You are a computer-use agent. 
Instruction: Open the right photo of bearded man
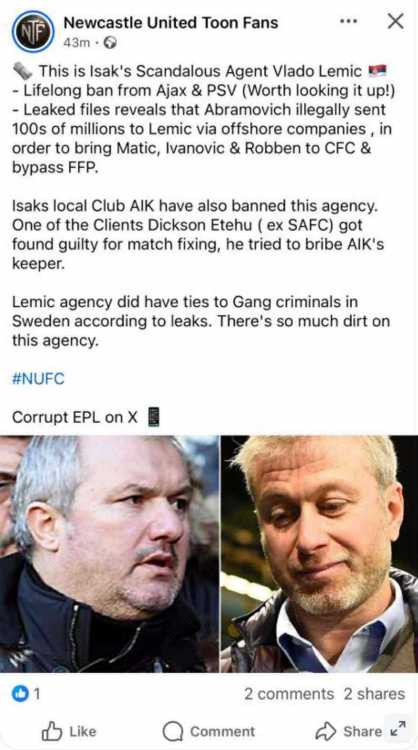[x=319, y=554]
